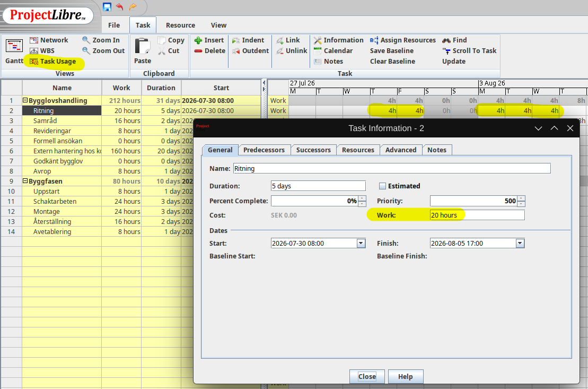The width and height of the screenshot is (588, 389).
Task: Switch to the Successors tab
Action: (x=313, y=150)
